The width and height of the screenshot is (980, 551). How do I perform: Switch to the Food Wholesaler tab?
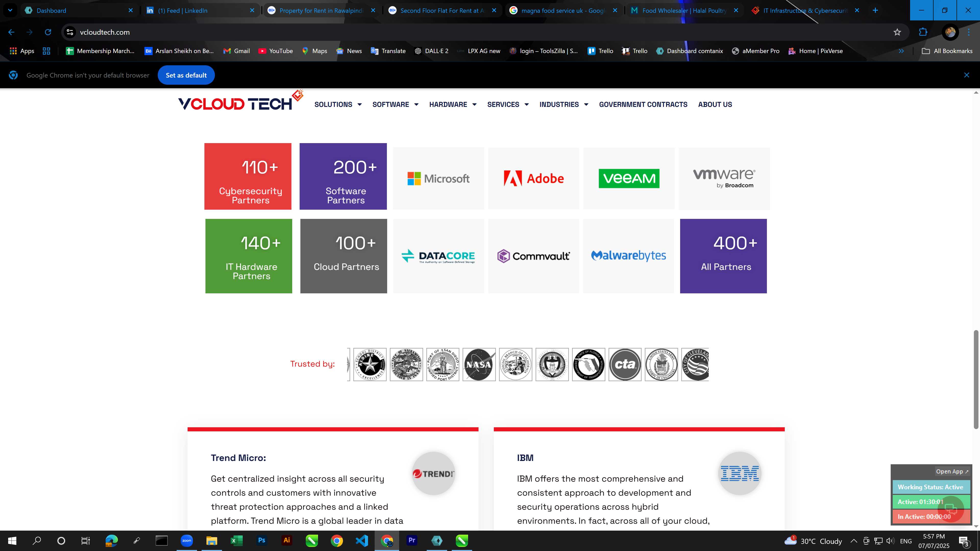click(x=684, y=10)
